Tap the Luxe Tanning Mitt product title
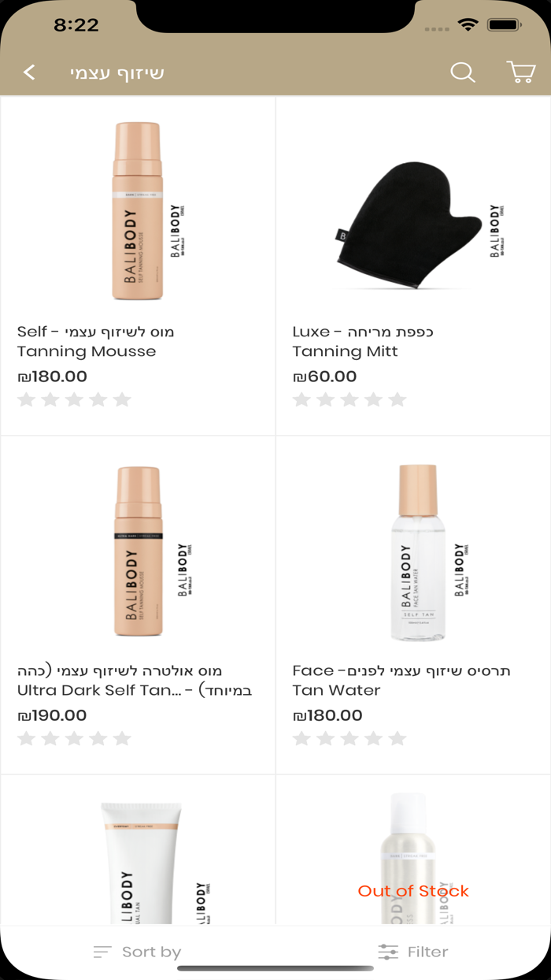 [x=363, y=341]
